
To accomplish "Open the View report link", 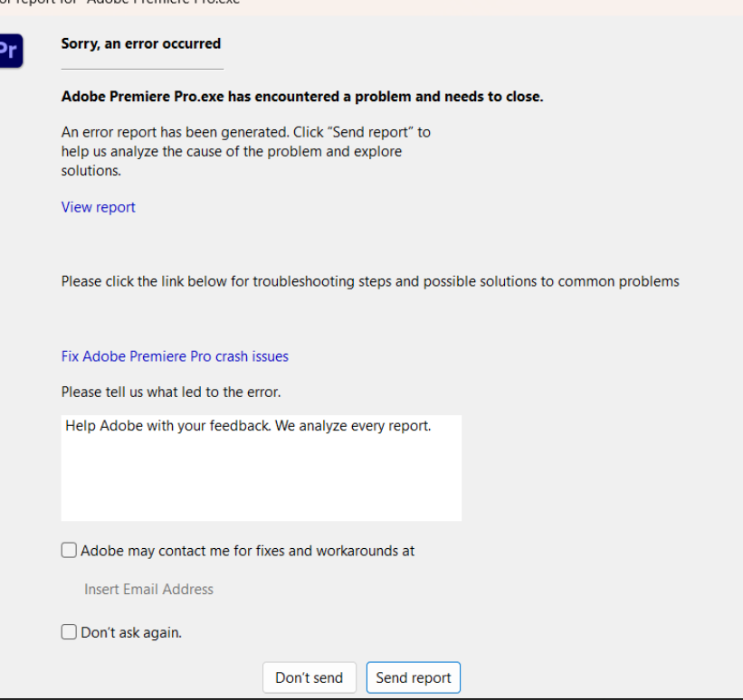I will [x=98, y=207].
